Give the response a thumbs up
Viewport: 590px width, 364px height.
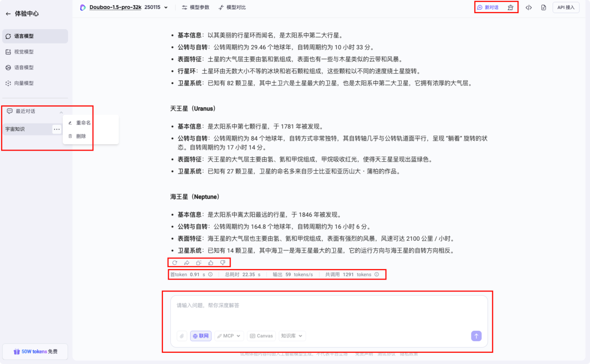(x=211, y=263)
